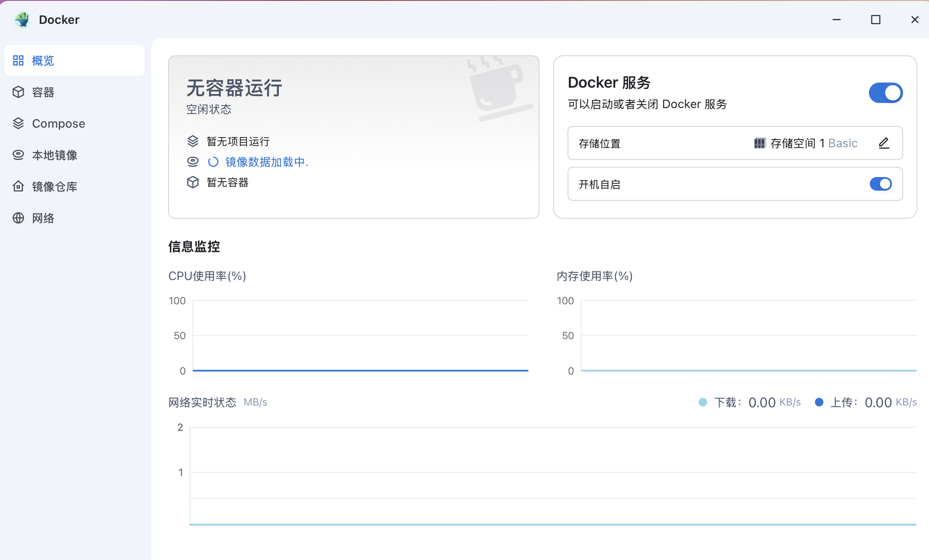Click the 暂无项目运行 status text
This screenshot has height=560, width=929.
(238, 141)
